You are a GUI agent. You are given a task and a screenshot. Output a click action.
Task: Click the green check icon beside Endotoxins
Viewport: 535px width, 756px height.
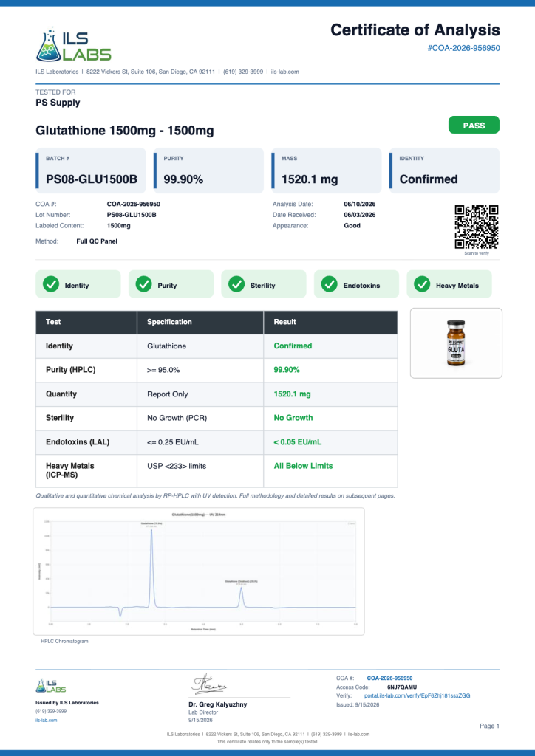coord(329,284)
